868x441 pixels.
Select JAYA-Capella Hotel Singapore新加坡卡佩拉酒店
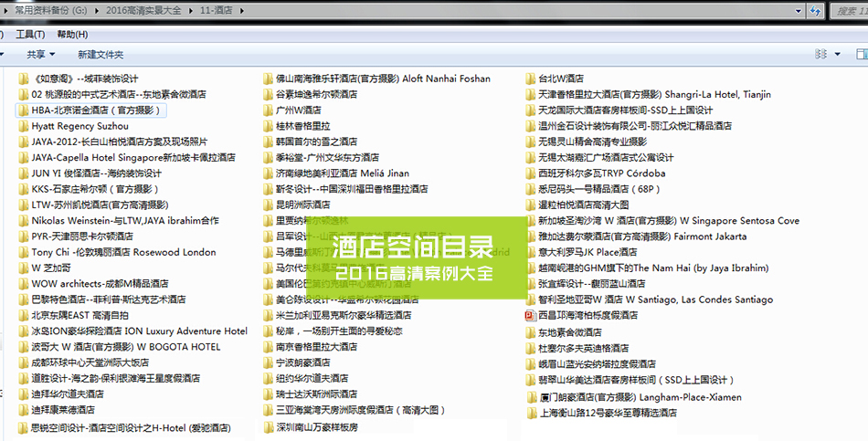click(x=133, y=158)
